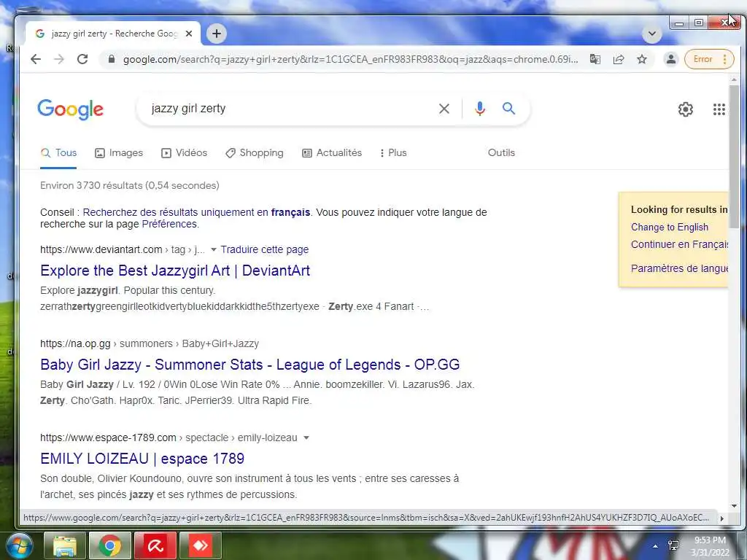Screen dimensions: 747x560
Task: Click the 'Environ 3730 résultats' text
Action: point(130,186)
